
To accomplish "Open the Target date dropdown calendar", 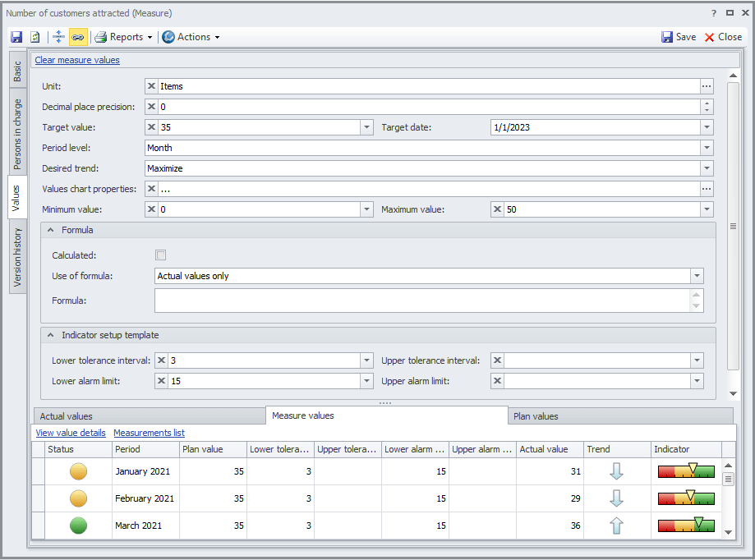I will pos(707,127).
